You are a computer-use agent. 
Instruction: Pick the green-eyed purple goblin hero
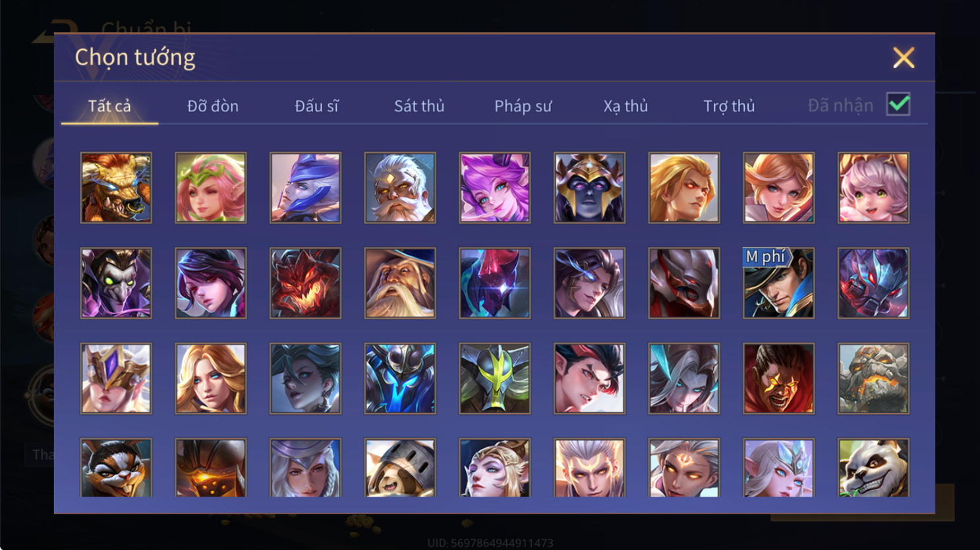pyautogui.click(x=116, y=283)
